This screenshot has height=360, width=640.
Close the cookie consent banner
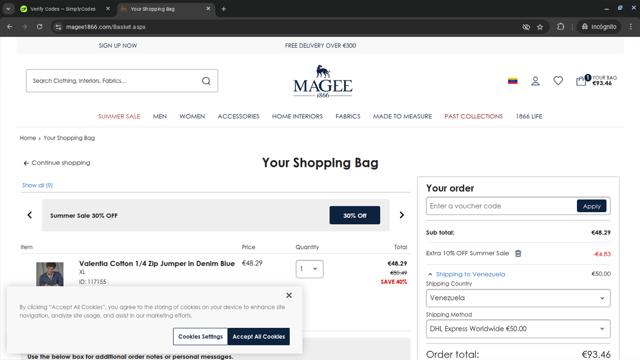289,295
